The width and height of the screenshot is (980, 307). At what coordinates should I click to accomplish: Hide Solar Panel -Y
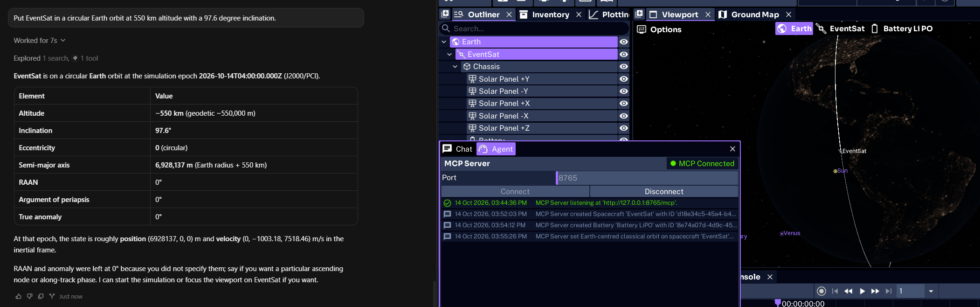click(x=624, y=91)
